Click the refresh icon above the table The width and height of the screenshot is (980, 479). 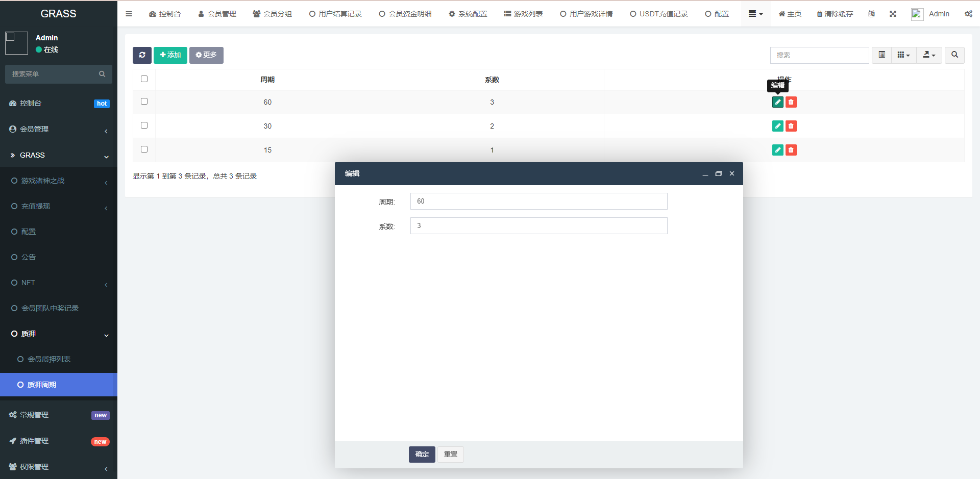(x=142, y=55)
